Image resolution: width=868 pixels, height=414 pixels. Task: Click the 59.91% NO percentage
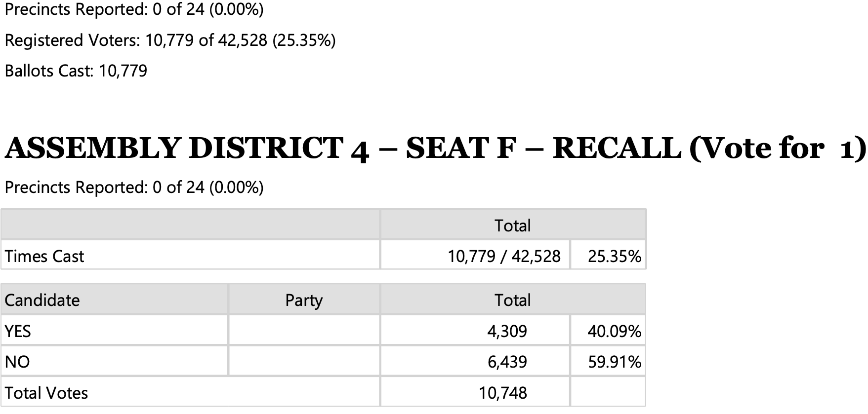coord(614,362)
